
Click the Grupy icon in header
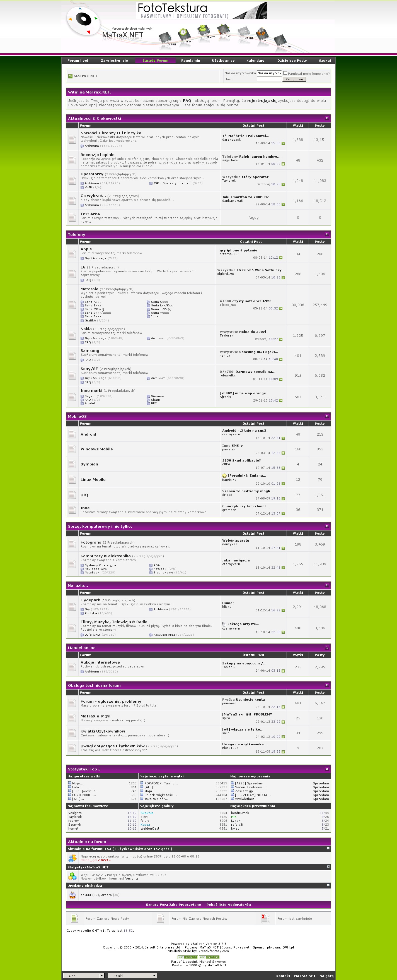tap(204, 30)
